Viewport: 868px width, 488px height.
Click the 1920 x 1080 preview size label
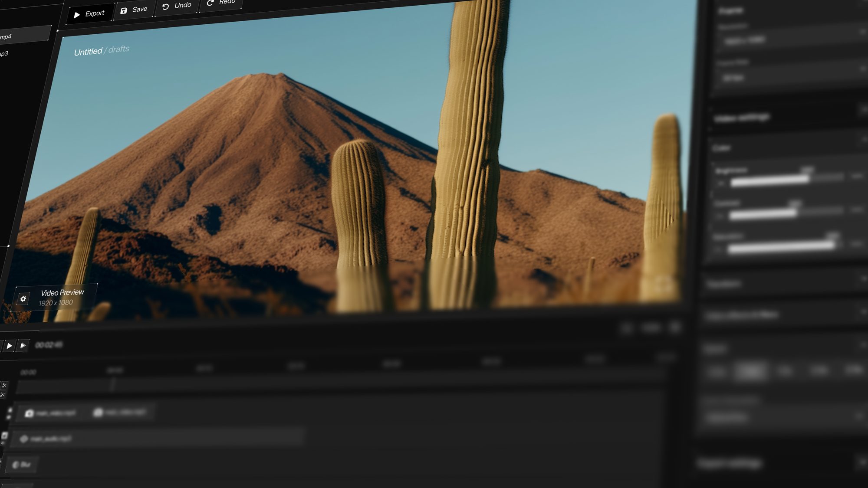pos(56,303)
